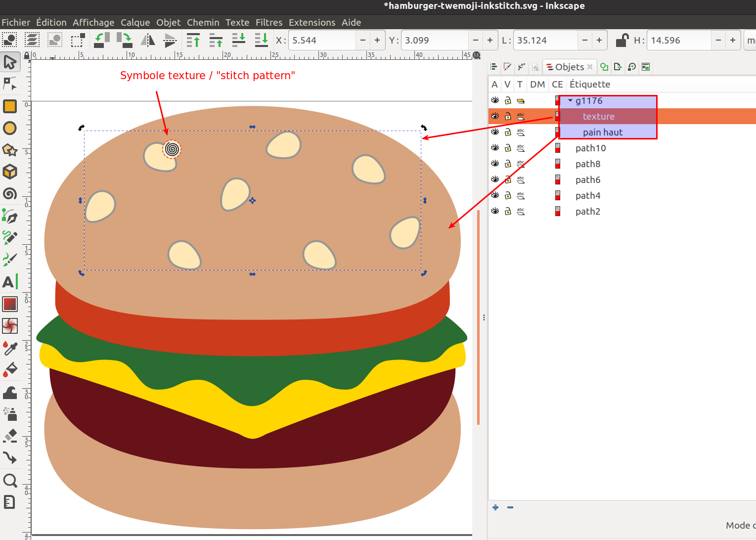Viewport: 756px width, 540px height.
Task: Open Align and Distribute panel tab
Action: point(493,67)
